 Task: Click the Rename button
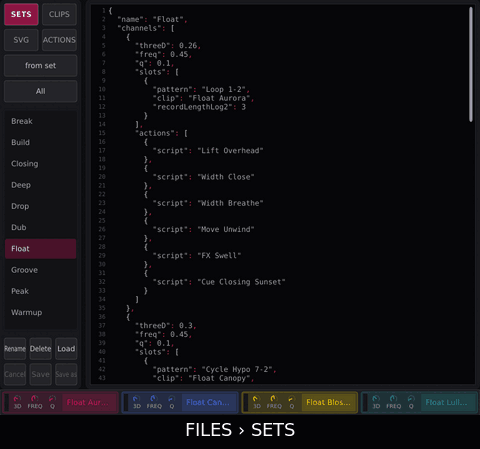pos(15,349)
